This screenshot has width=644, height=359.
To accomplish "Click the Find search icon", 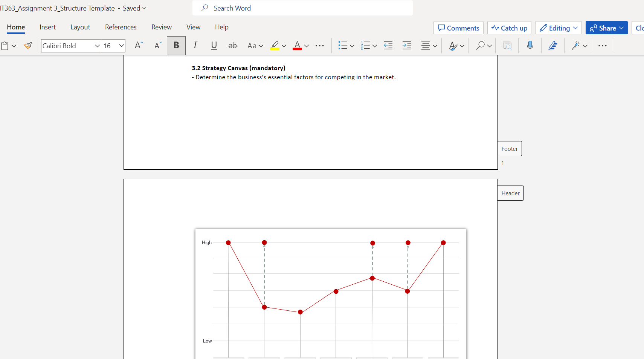I will click(480, 46).
